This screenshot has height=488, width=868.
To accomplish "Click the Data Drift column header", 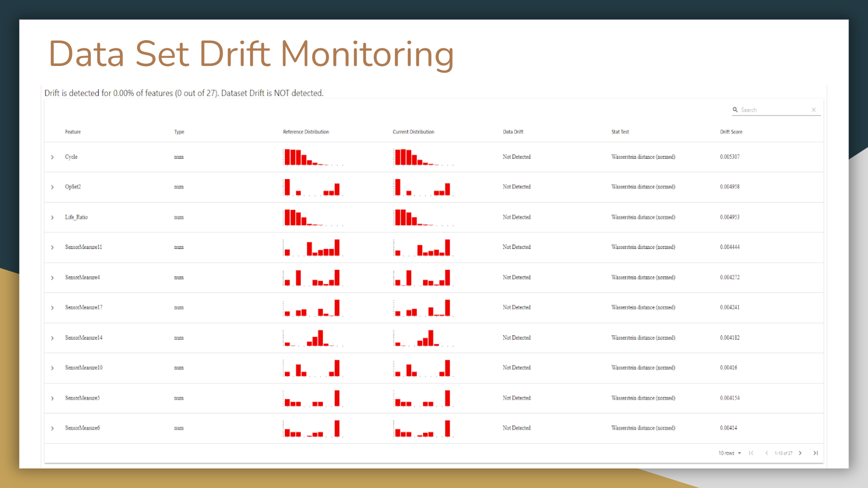I will [513, 131].
